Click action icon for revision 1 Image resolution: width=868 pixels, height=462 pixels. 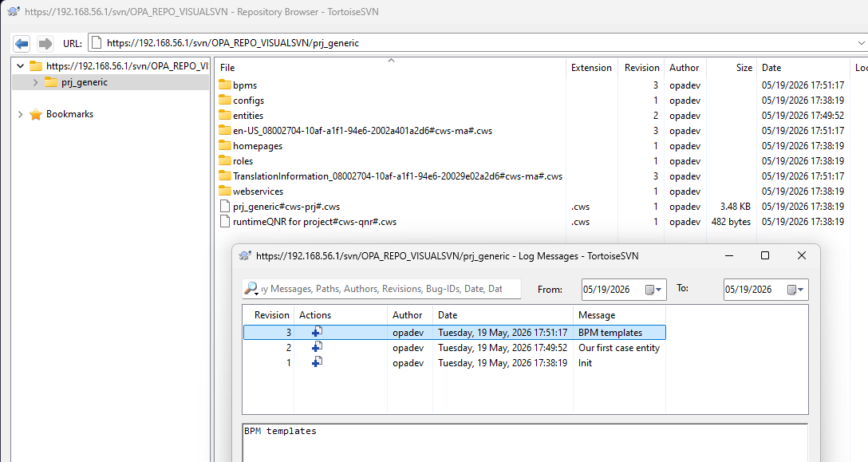click(x=317, y=361)
